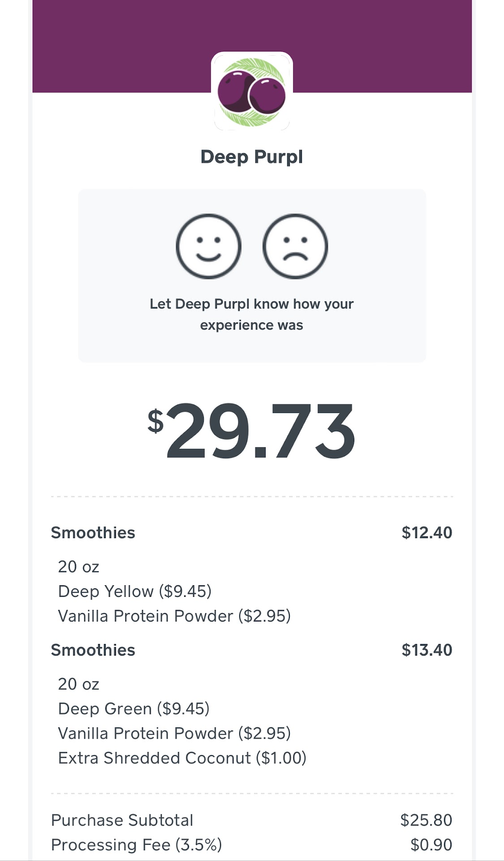The image size is (504, 861).
Task: Click the Processing Fee (3.5%) label
Action: pos(136,845)
